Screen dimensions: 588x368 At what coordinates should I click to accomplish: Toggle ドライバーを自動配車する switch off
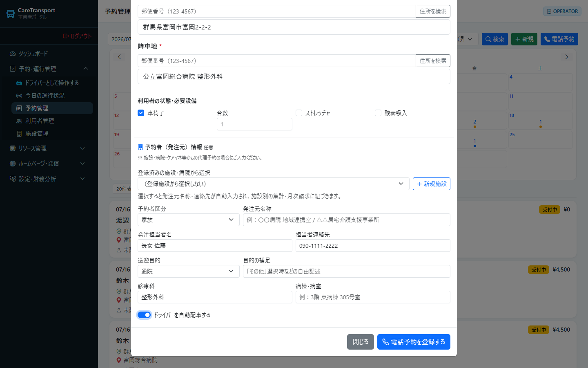(144, 315)
